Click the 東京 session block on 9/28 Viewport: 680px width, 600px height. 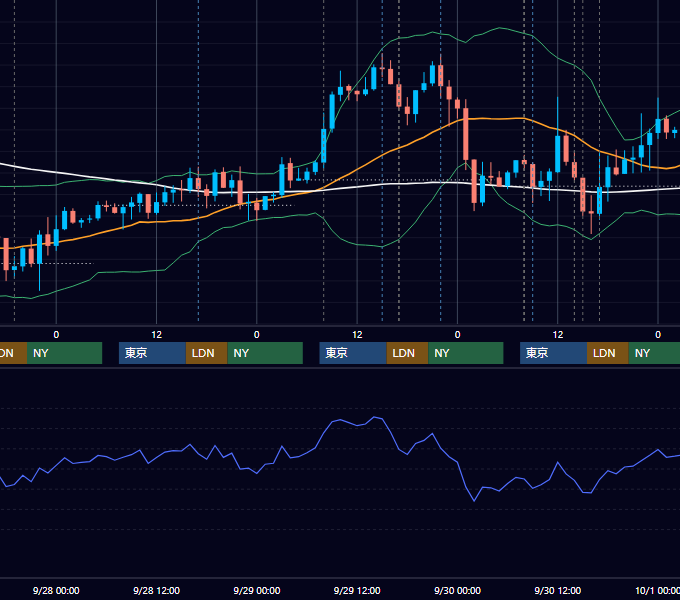[152, 353]
